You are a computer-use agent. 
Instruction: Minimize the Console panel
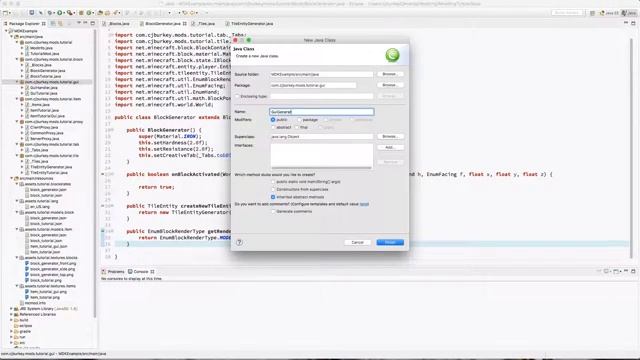[626, 271]
